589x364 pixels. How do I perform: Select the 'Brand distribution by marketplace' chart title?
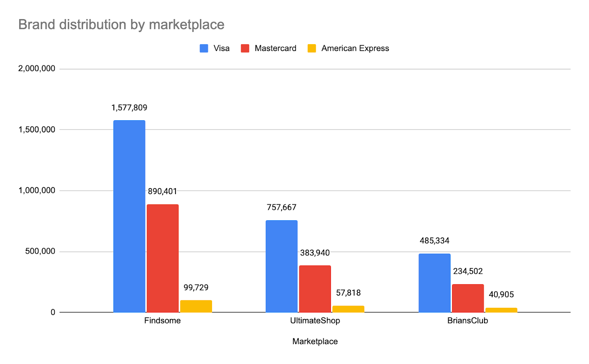(x=121, y=25)
